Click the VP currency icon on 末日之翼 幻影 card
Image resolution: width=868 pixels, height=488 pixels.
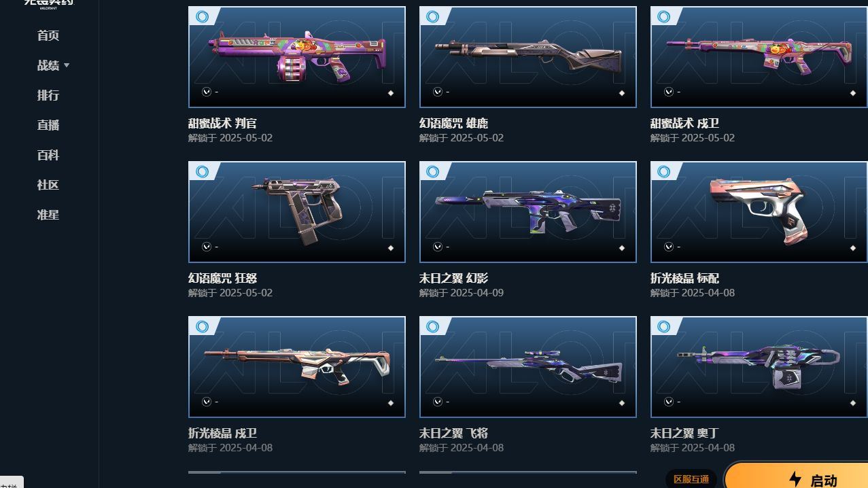pyautogui.click(x=437, y=247)
